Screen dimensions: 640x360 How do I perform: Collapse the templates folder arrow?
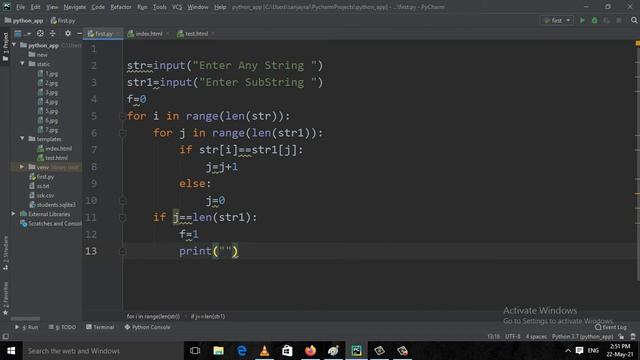point(22,139)
